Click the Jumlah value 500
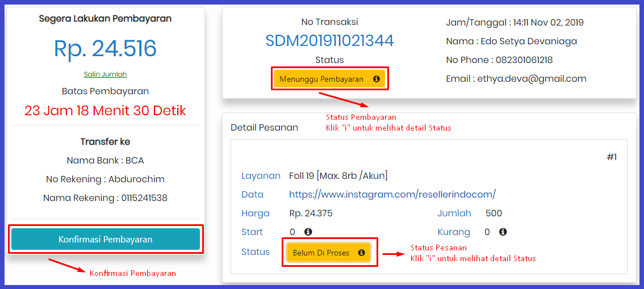This screenshot has width=644, height=289. (494, 213)
